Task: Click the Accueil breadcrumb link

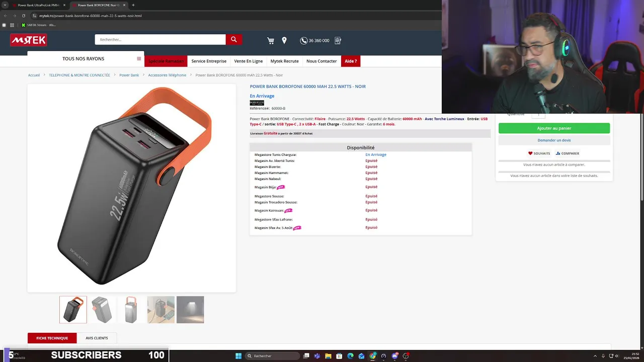Action: click(x=34, y=75)
